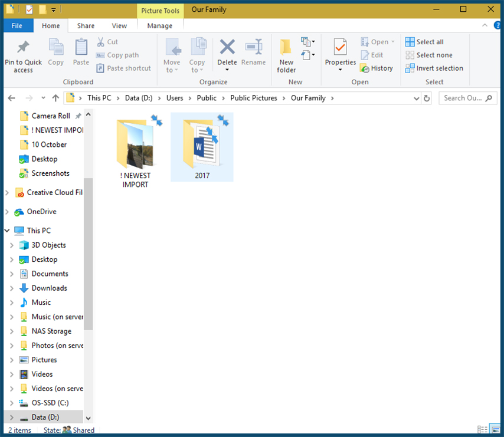Click the Delete red X icon
The width and height of the screenshot is (504, 437).
coord(227,47)
